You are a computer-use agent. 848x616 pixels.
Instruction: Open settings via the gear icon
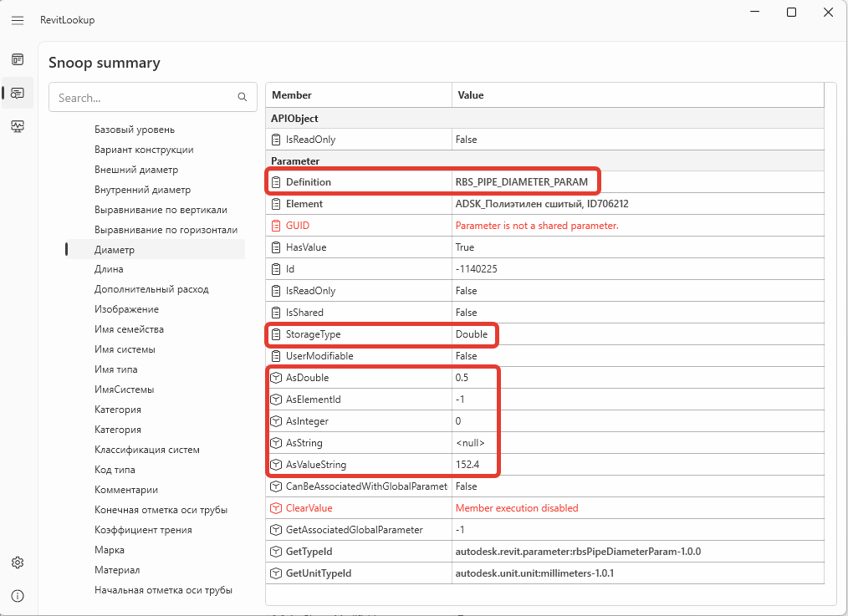[18, 563]
